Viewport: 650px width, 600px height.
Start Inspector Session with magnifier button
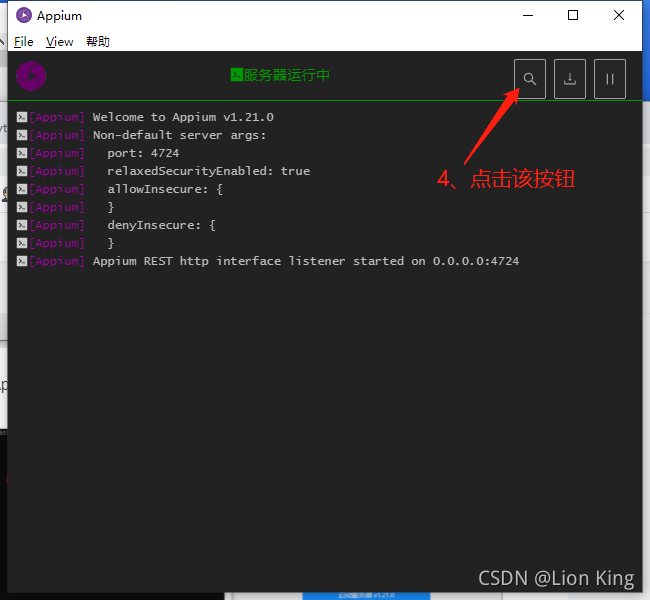(529, 79)
